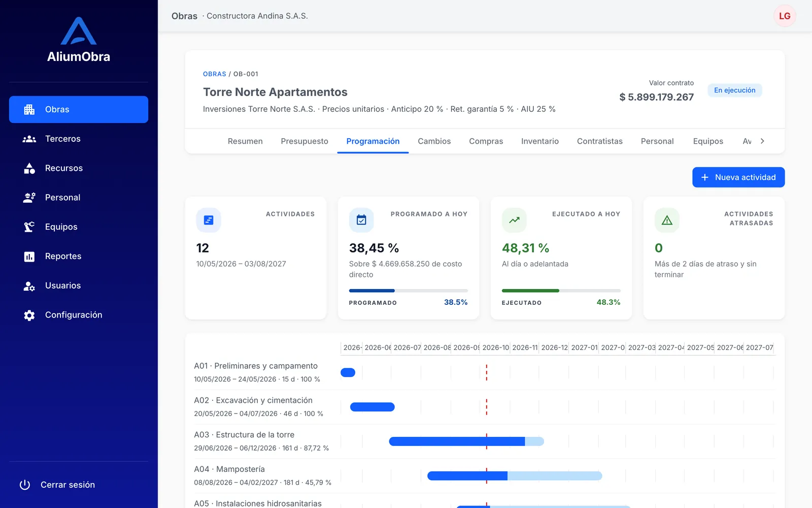Click the A03 Estructura de la torre bar
Screen dimensions: 812x508
tap(466, 441)
